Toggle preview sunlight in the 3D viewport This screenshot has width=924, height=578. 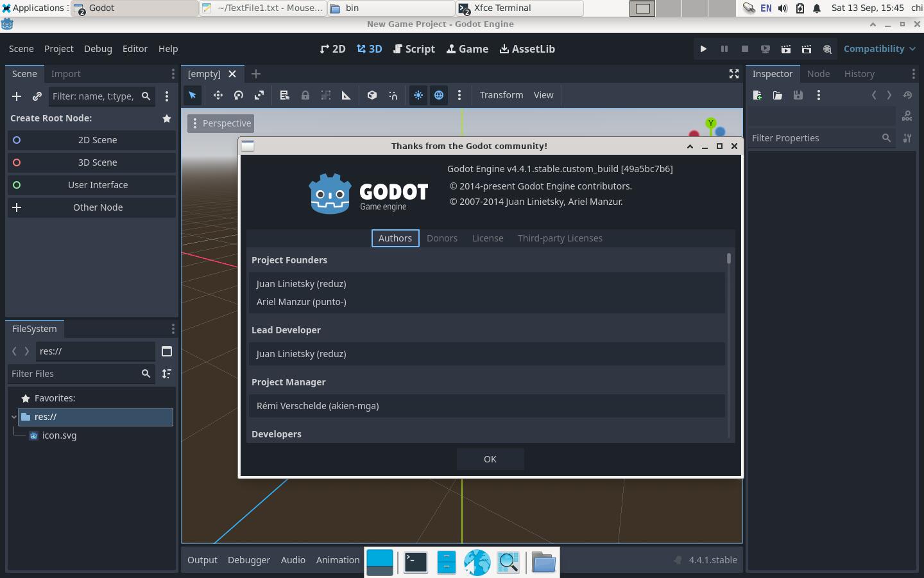click(x=418, y=95)
